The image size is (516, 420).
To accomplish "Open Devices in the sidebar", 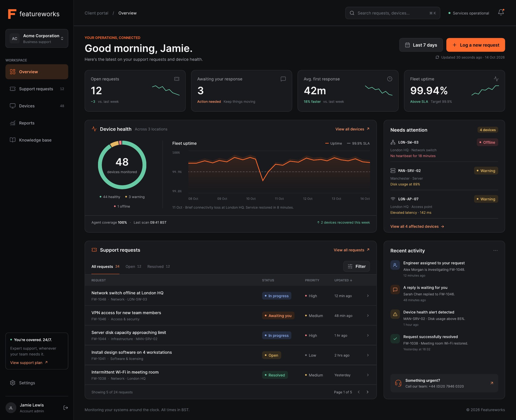I will point(37,106).
